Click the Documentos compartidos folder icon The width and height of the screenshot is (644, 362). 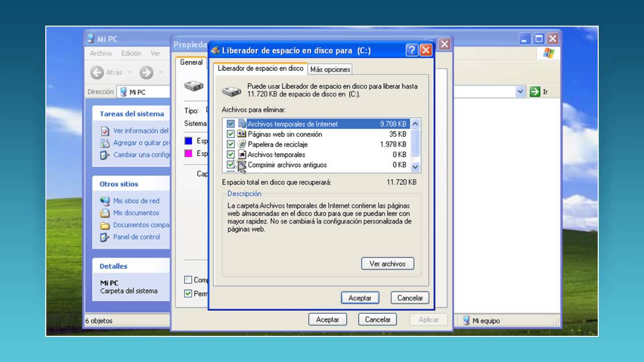pos(105,225)
